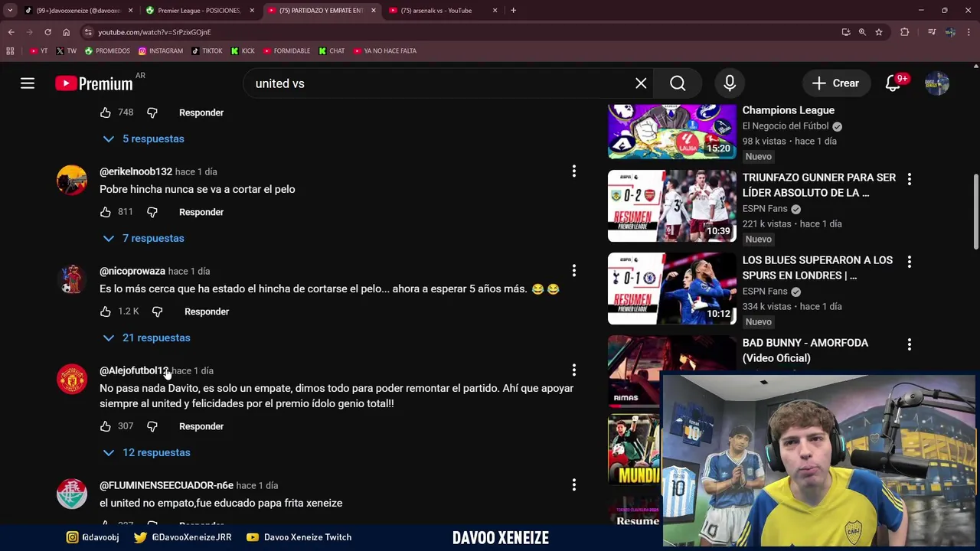Reply to @erikelnoob132 with Responder
Viewport: 980px width, 551px height.
coord(201,212)
